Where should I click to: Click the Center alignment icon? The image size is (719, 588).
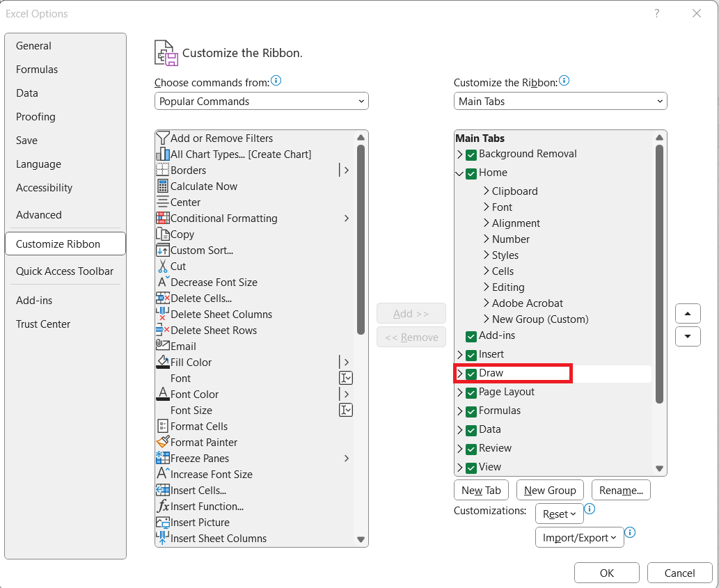163,202
